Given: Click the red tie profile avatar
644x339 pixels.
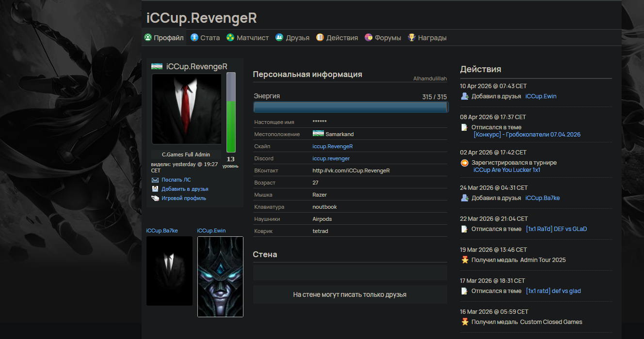Looking at the screenshot, I should point(187,109).
